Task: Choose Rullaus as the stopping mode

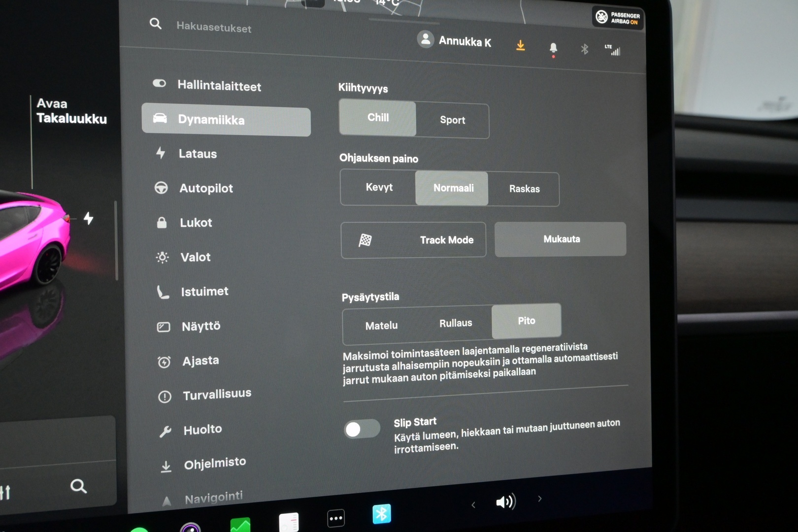Action: click(455, 323)
